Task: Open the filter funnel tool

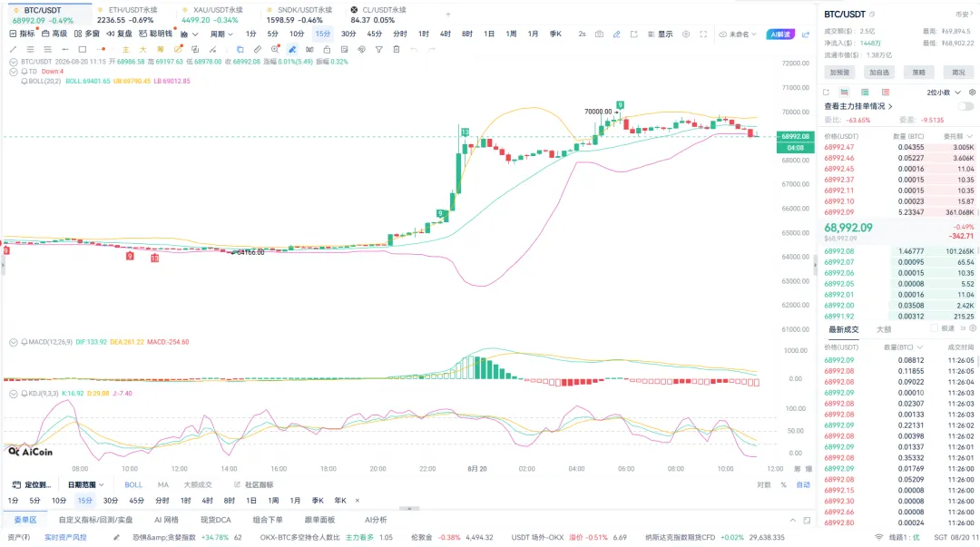Action: pos(378,49)
